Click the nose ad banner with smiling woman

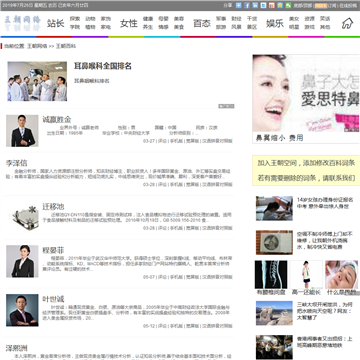(306, 93)
